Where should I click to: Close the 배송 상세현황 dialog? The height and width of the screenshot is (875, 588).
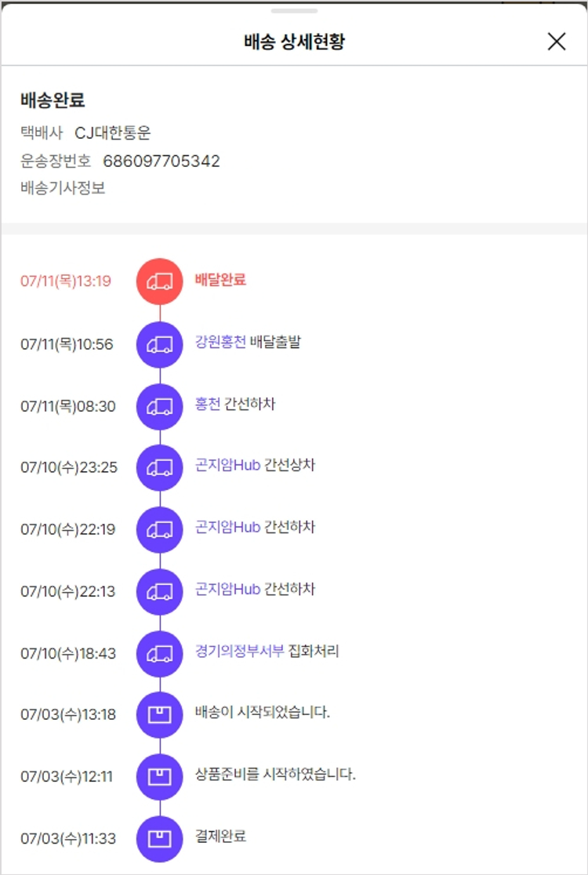[x=556, y=42]
